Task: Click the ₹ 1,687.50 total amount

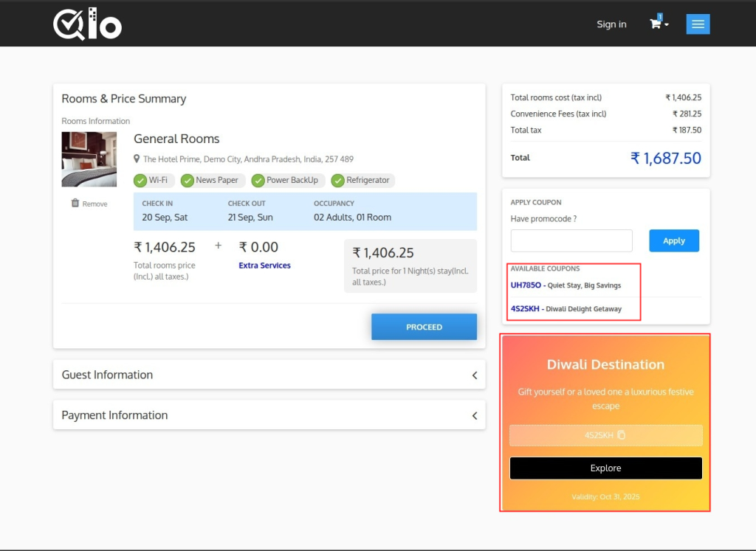Action: 666,158
